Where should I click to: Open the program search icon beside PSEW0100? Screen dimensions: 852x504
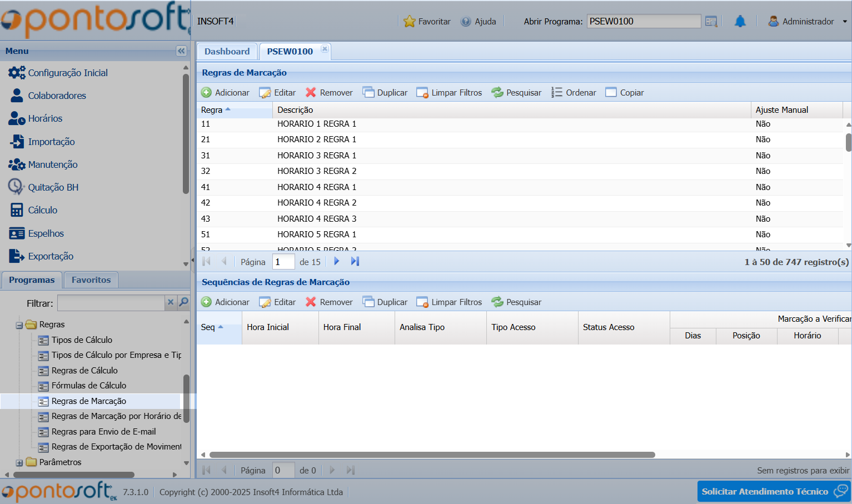pyautogui.click(x=711, y=22)
